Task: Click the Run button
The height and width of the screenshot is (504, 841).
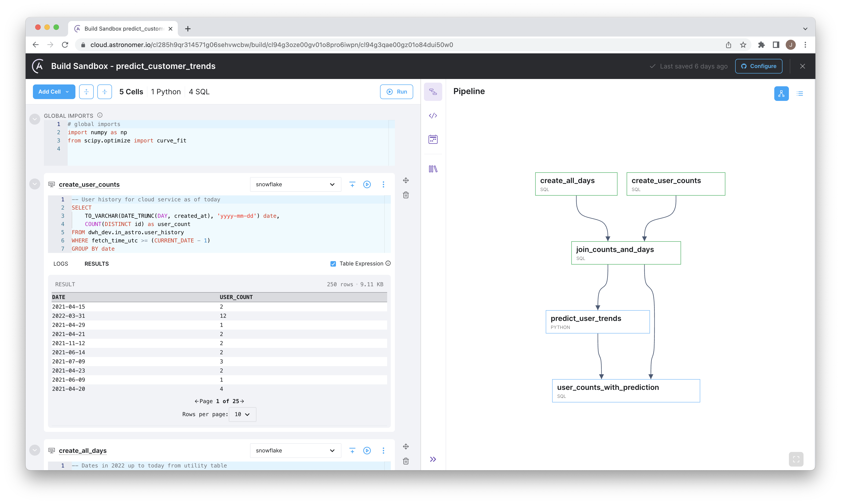Action: tap(396, 92)
